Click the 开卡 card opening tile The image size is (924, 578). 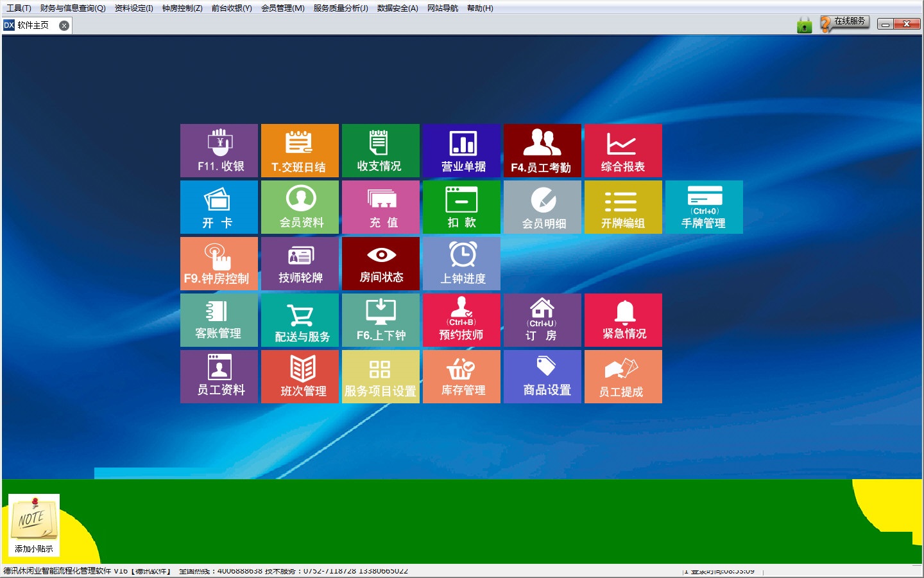tap(219, 207)
